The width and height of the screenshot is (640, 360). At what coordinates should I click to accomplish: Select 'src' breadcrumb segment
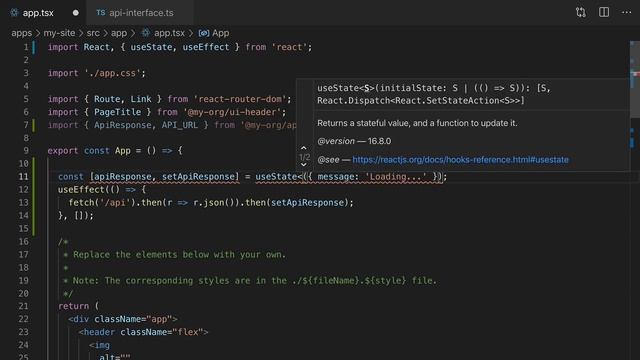(x=93, y=33)
